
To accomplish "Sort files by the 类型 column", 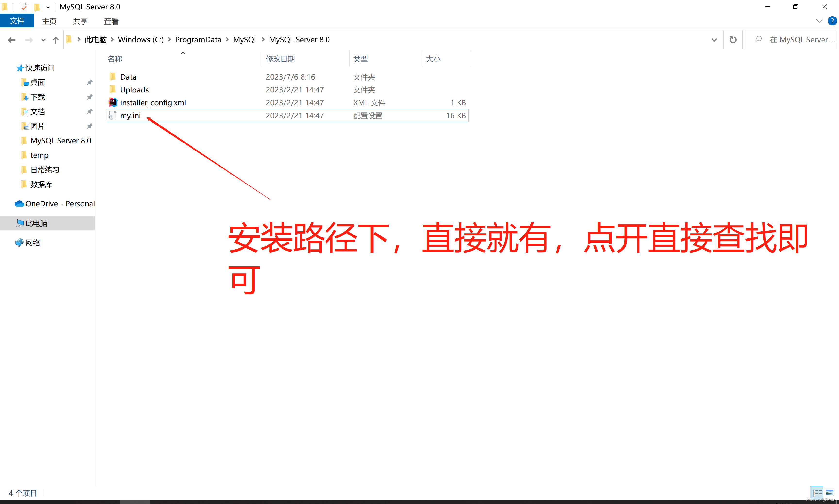I will pos(386,59).
